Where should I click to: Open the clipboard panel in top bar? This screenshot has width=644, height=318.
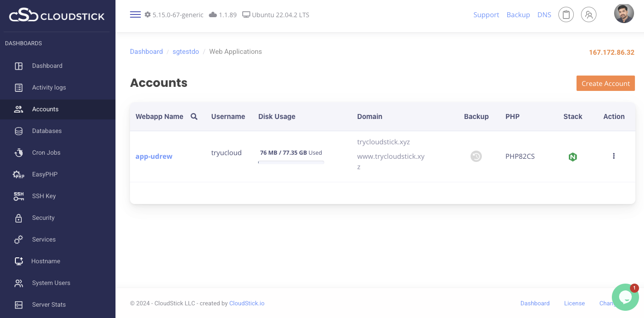[566, 14]
